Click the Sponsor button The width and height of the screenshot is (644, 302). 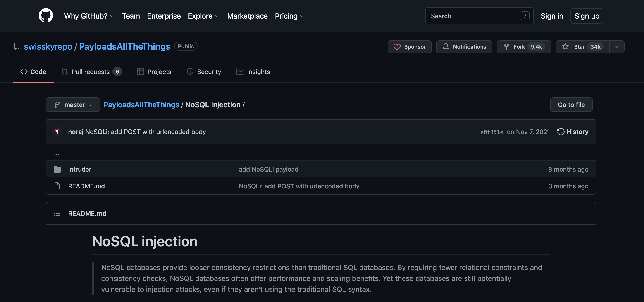tap(410, 47)
